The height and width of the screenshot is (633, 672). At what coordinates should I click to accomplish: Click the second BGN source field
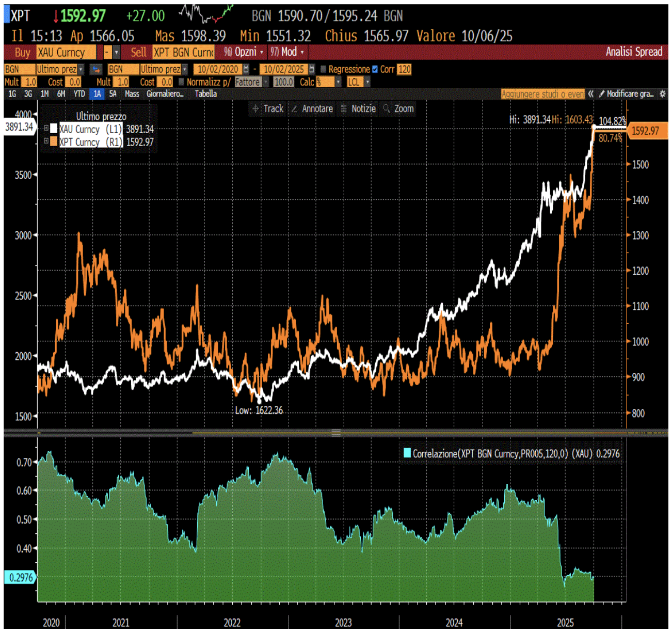(x=123, y=69)
